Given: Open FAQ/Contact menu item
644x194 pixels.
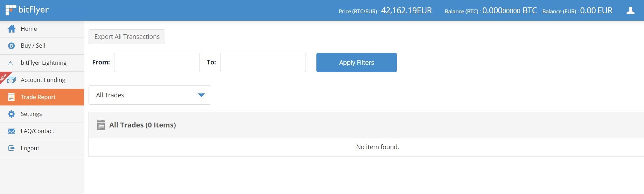Looking at the screenshot, I should 42,131.
